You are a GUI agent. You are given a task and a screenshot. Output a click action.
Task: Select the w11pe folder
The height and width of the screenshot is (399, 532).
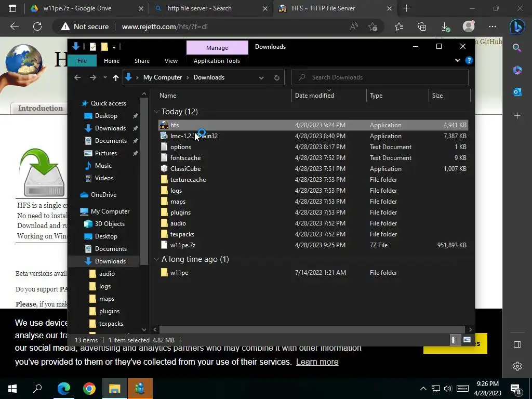(x=179, y=273)
